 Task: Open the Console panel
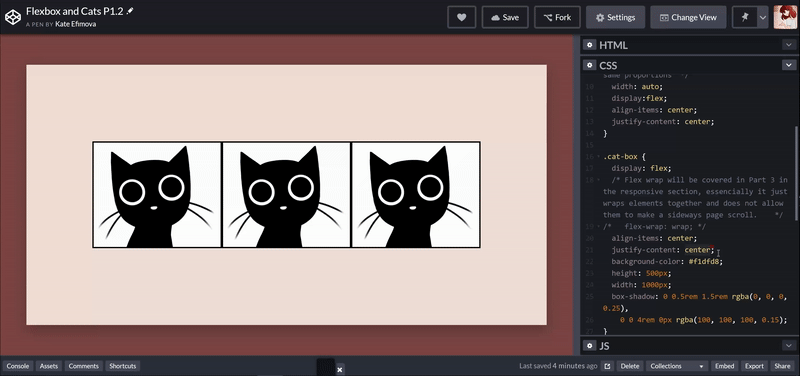[x=18, y=366]
